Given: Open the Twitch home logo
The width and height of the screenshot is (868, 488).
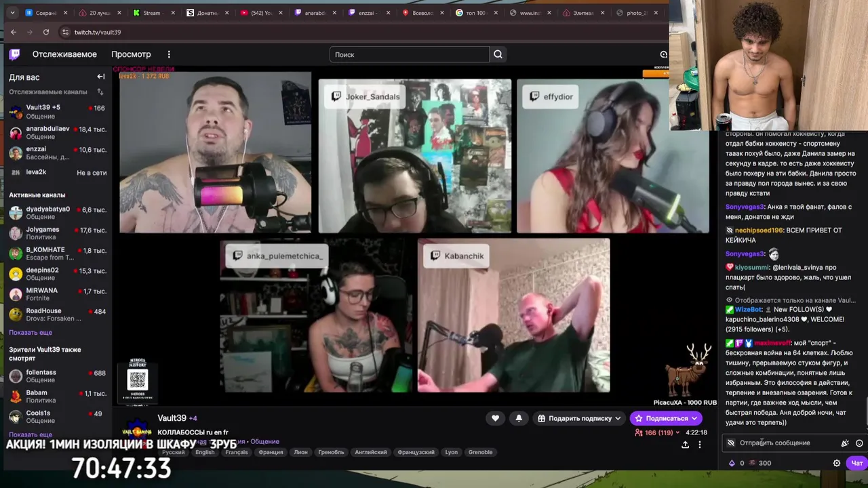Looking at the screenshot, I should point(14,54).
